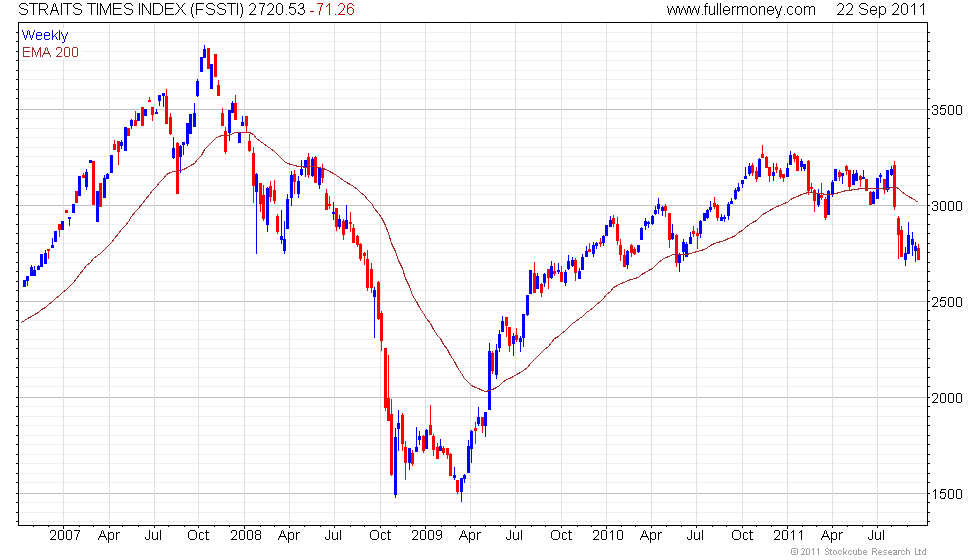Click the STRAITS TIMES INDEX (FSSTI) title
Image resolution: width=980 pixels, height=560 pixels.
(131, 10)
